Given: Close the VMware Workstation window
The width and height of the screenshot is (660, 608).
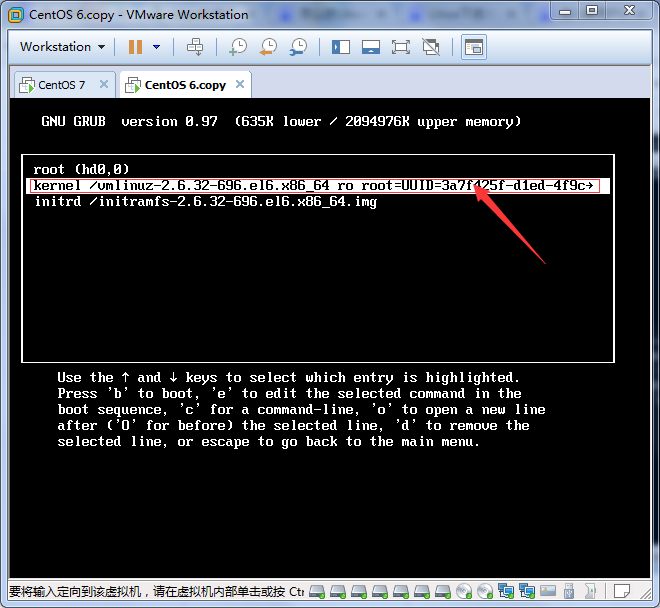Looking at the screenshot, I should click(629, 11).
